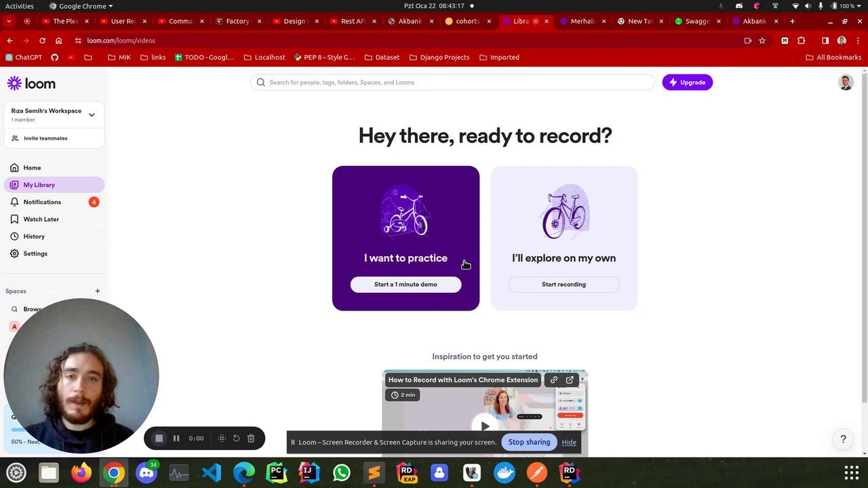The width and height of the screenshot is (868, 488).
Task: Open the All Bookmarks folder
Action: tap(833, 58)
